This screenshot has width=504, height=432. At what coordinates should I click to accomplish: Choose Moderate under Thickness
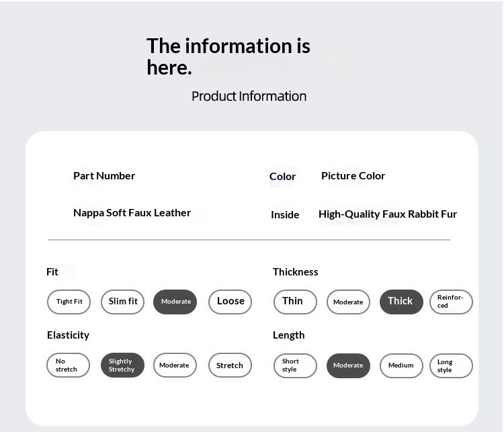[348, 302]
